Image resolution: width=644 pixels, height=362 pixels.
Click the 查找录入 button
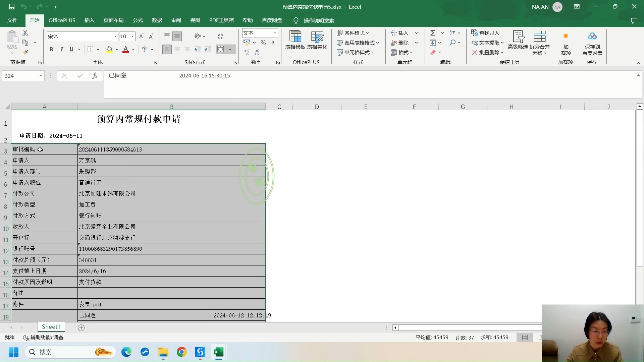tap(485, 33)
